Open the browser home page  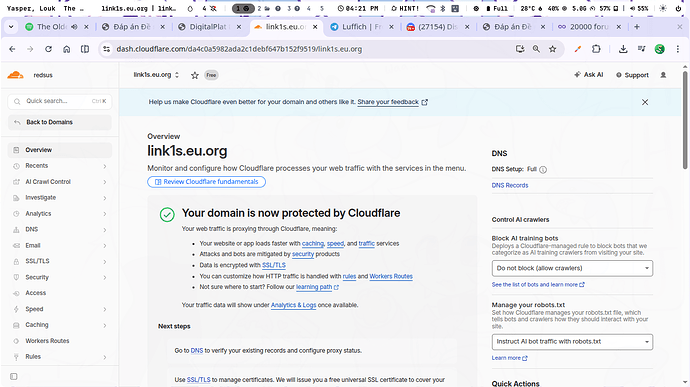coord(66,49)
